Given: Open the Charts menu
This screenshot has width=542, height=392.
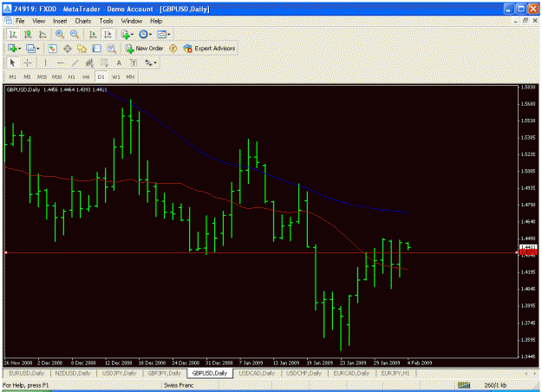Looking at the screenshot, I should point(83,21).
